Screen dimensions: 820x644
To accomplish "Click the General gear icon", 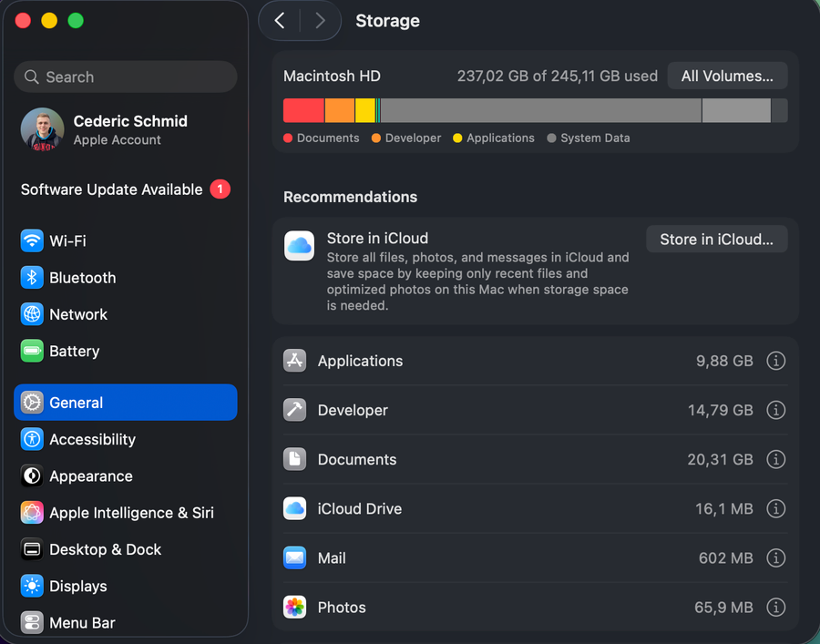I will coord(32,402).
